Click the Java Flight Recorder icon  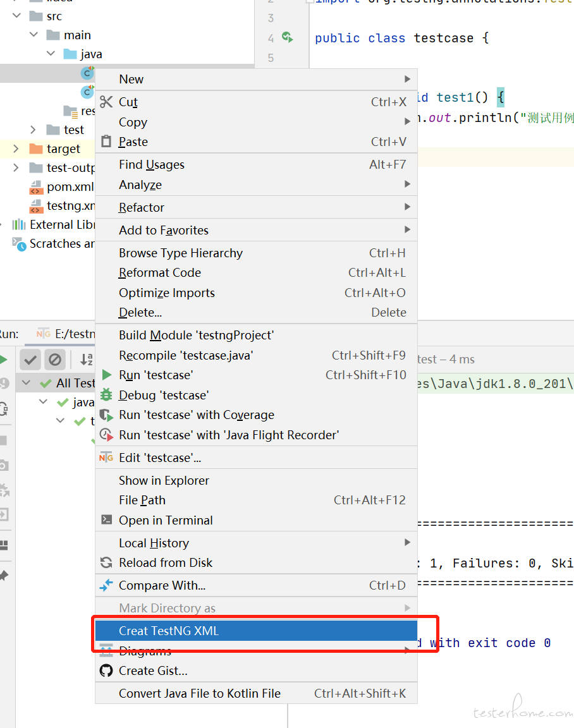click(106, 435)
